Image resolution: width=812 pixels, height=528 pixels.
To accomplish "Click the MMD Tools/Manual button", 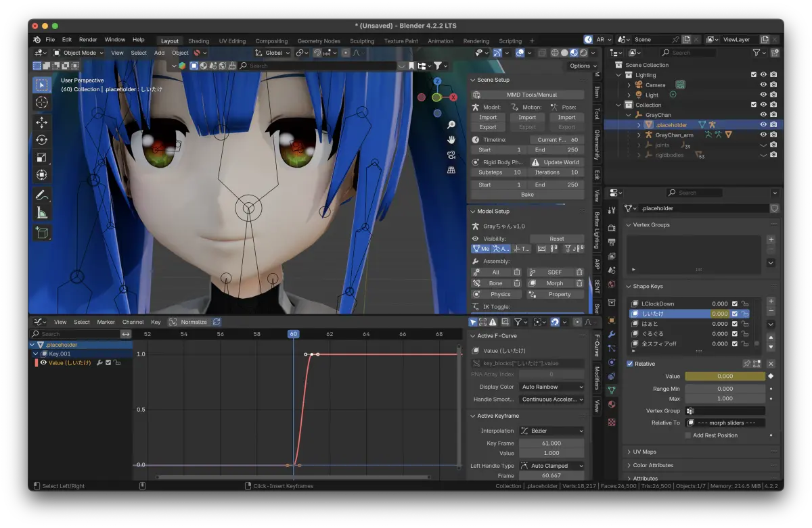I will click(528, 95).
